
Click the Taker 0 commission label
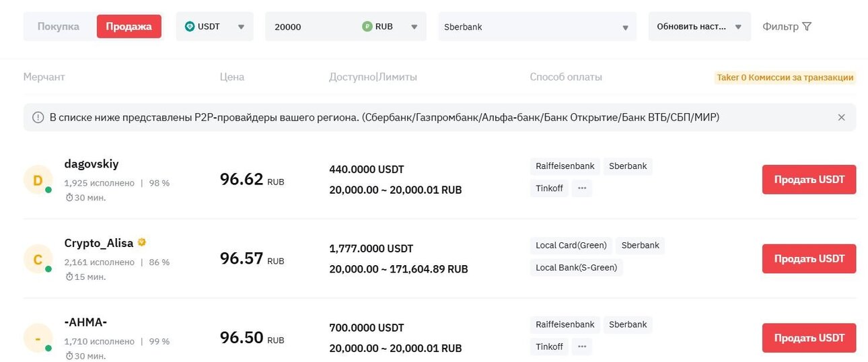[x=785, y=77]
